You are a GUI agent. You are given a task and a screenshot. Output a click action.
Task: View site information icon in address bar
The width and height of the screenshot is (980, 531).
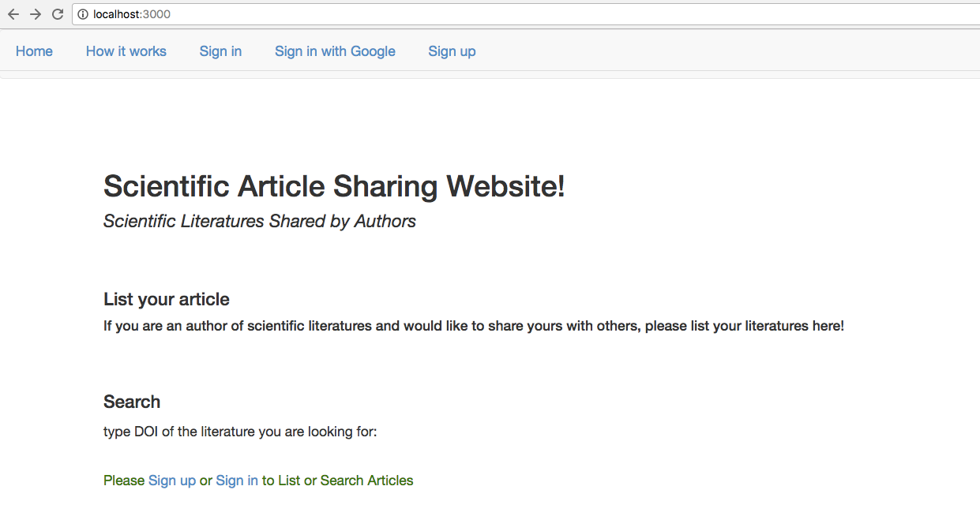(83, 14)
